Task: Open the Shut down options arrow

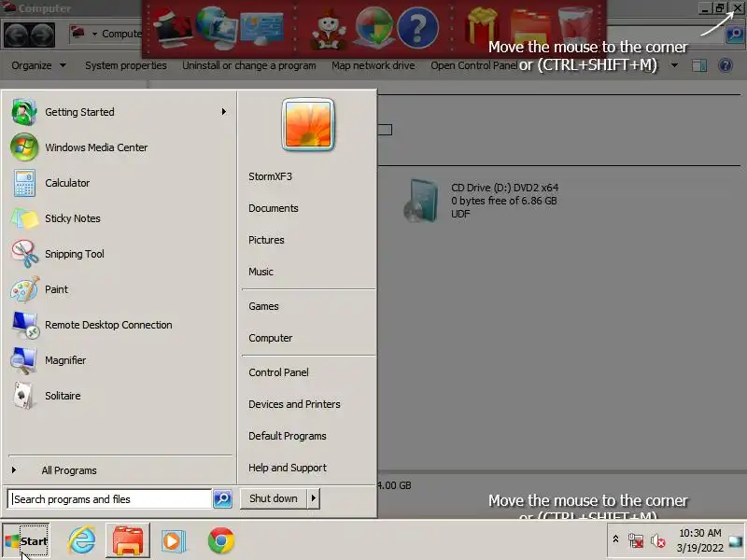Action: 314,498
